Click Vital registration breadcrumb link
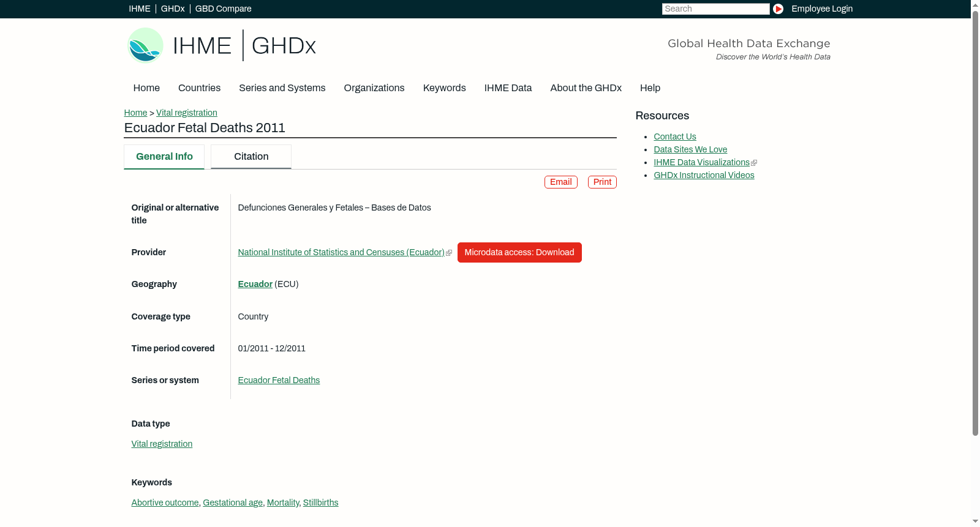Image resolution: width=980 pixels, height=527 pixels. pos(187,113)
